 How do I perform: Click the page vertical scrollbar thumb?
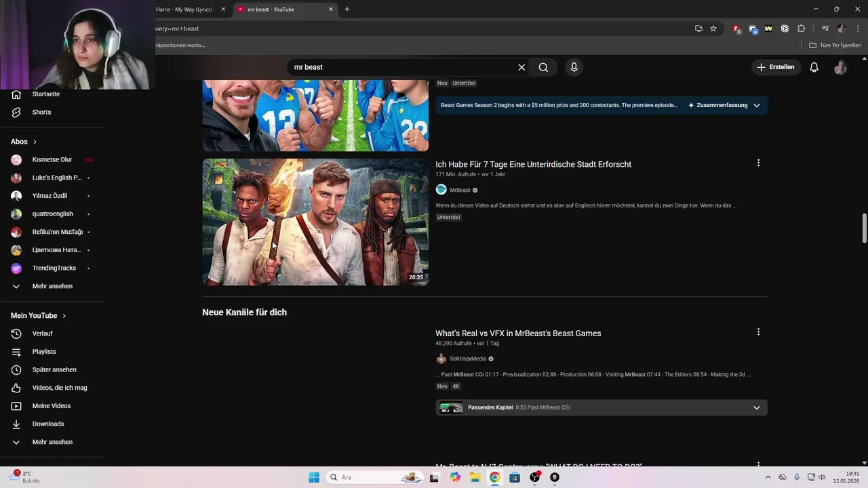point(864,228)
